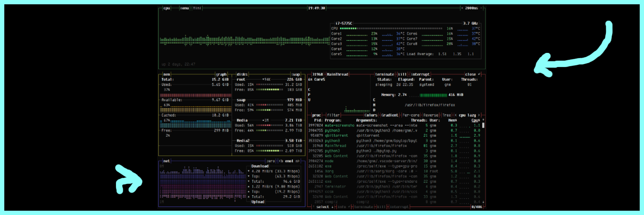Click the Media2 disk name

click(243, 141)
